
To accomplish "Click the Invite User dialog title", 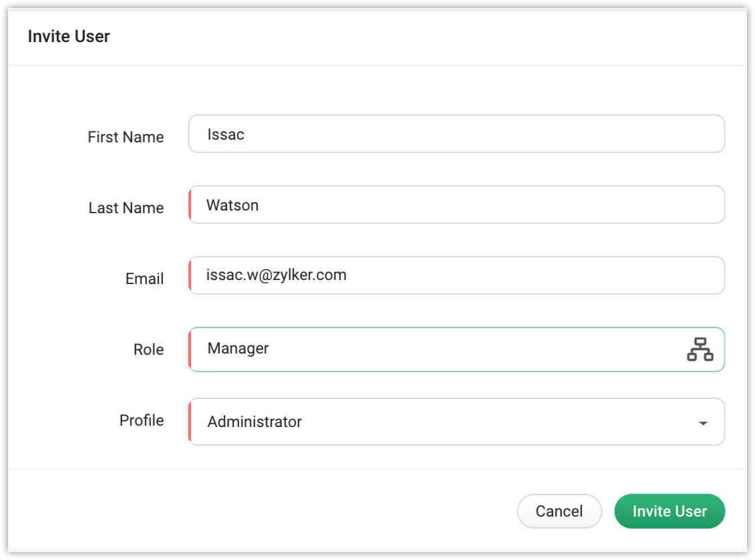I will tap(69, 37).
